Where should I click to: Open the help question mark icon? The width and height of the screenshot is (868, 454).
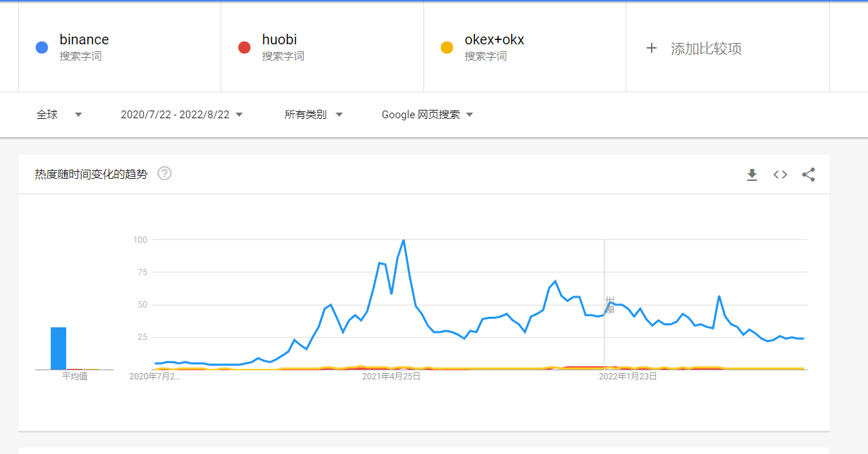click(x=164, y=173)
